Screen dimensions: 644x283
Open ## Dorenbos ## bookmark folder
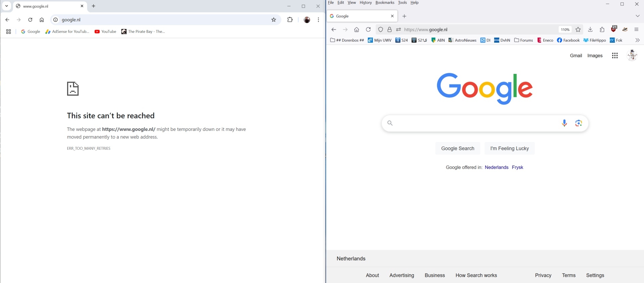(347, 40)
